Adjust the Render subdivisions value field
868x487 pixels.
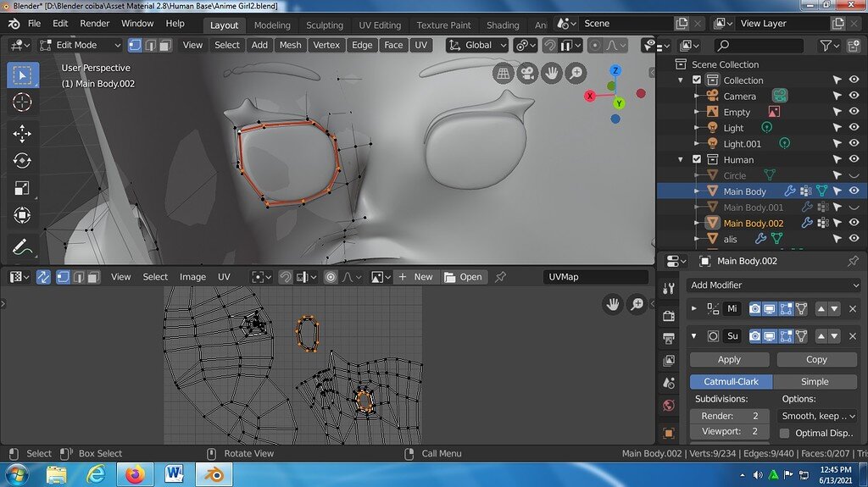click(729, 416)
